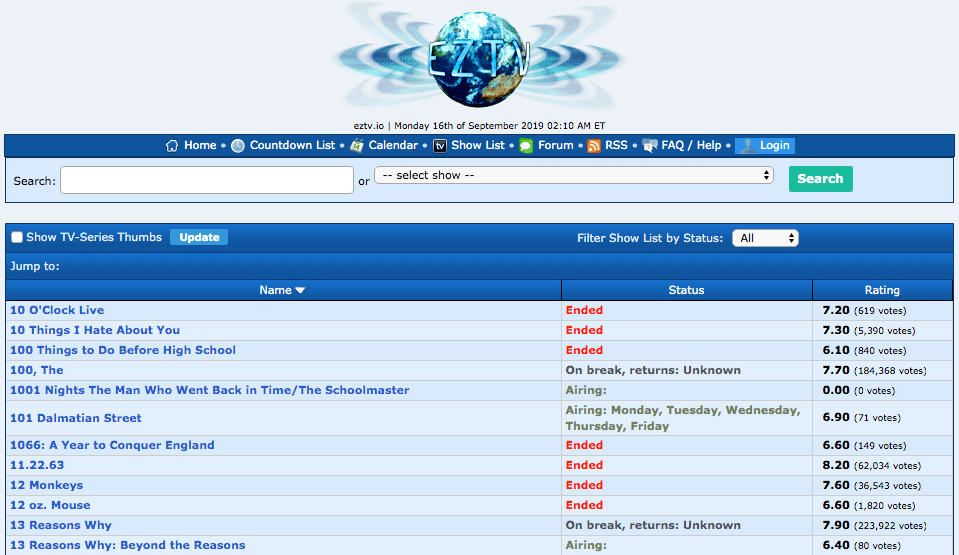959x555 pixels.
Task: Click the orange RSS feed icon
Action: pos(594,146)
